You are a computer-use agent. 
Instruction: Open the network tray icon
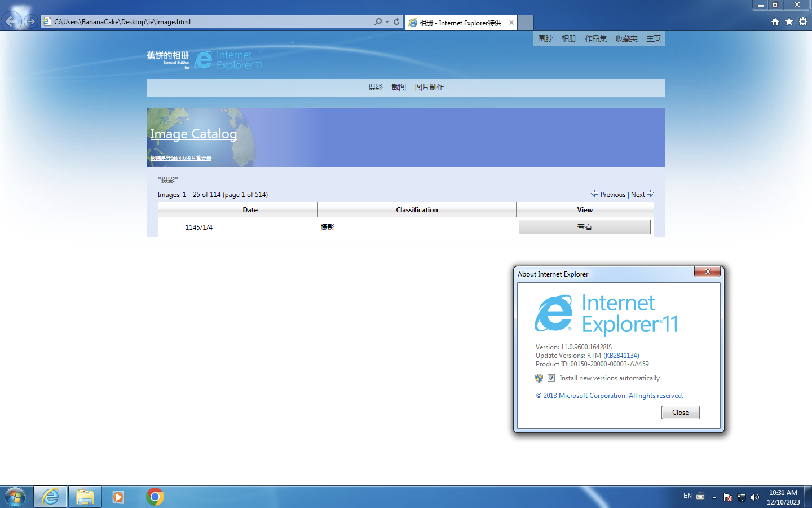(x=742, y=497)
